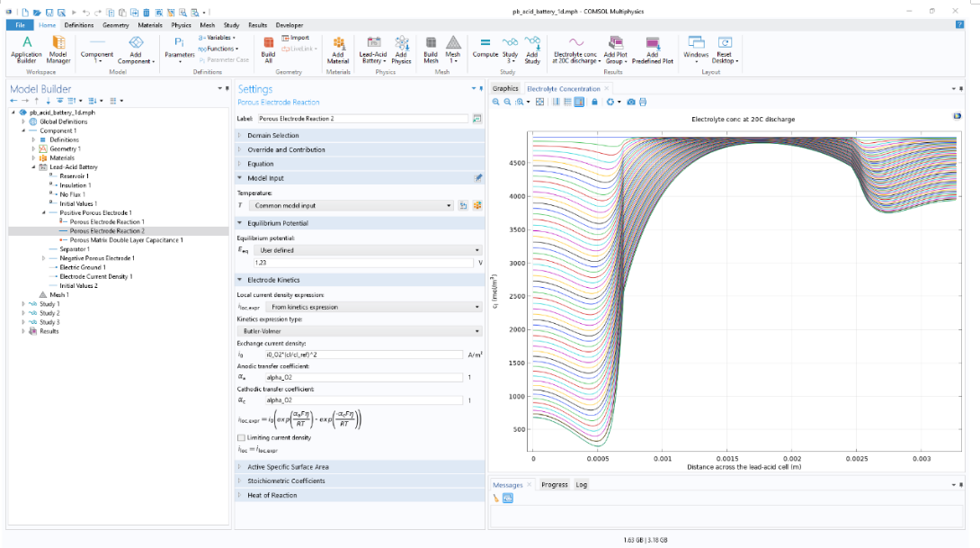The image size is (980, 548).
Task: Switch to the Results ribbon tab
Action: [257, 25]
